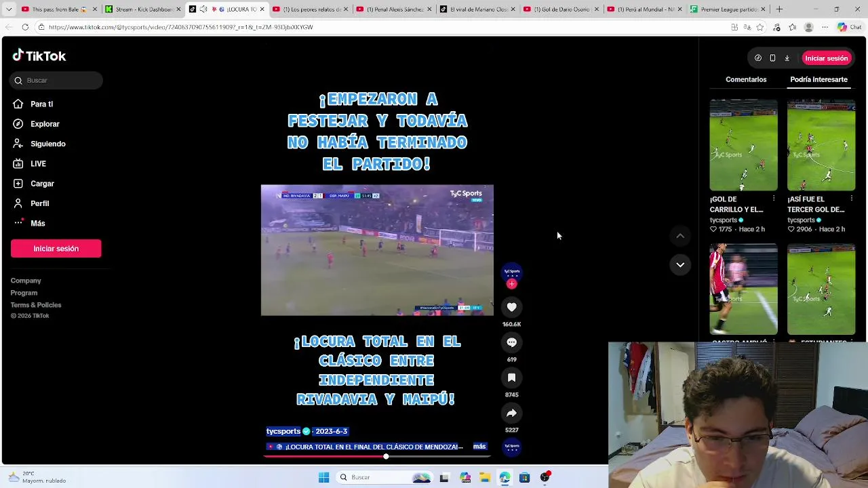This screenshot has height=488, width=868.
Task: Close the 'This pass from Bale' tab
Action: (x=95, y=9)
